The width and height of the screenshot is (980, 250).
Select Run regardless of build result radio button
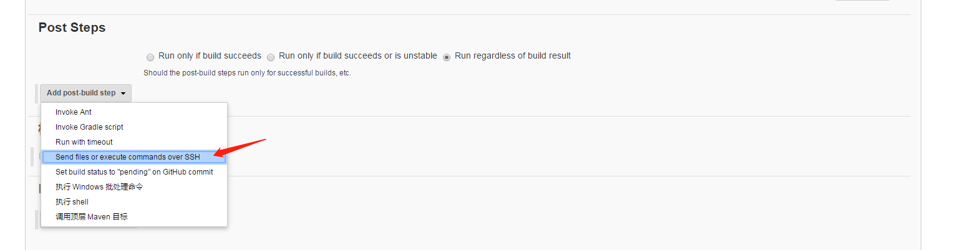[x=447, y=57]
